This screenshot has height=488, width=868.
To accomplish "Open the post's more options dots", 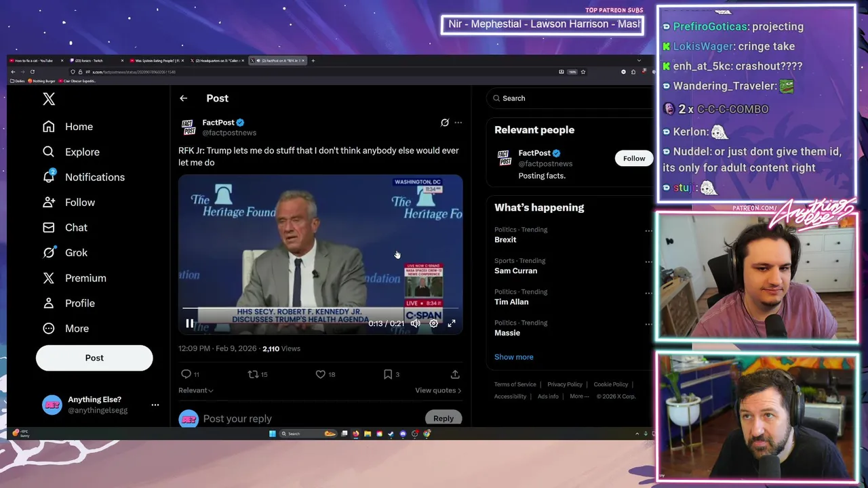I will tap(458, 123).
